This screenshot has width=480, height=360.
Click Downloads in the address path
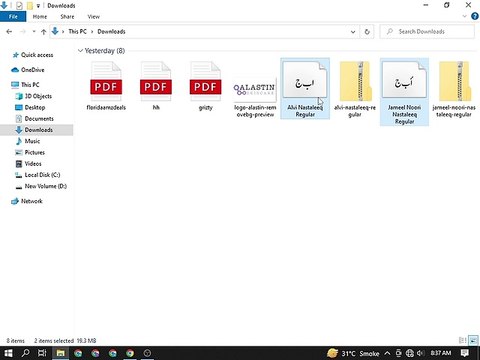tap(111, 31)
